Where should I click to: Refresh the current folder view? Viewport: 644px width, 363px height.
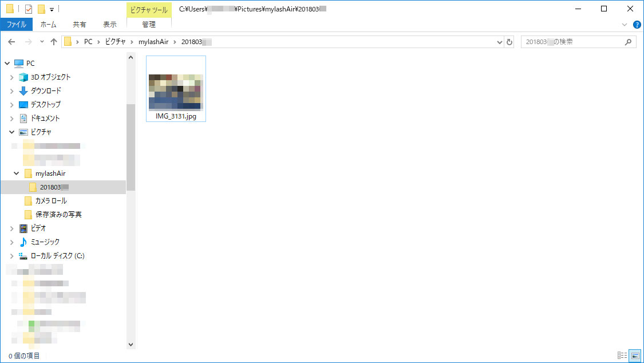tap(509, 42)
